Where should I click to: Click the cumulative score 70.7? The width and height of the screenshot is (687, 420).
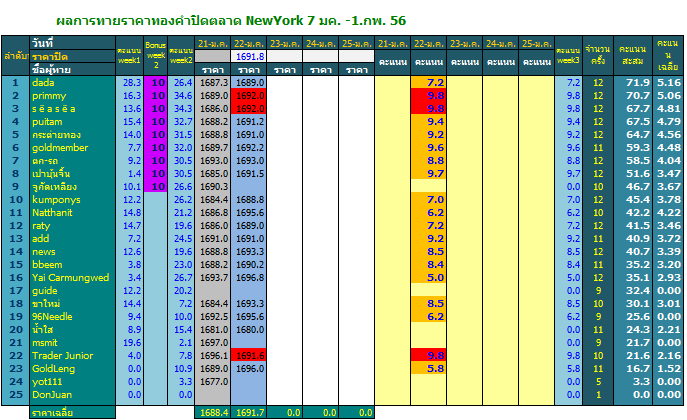(632, 95)
